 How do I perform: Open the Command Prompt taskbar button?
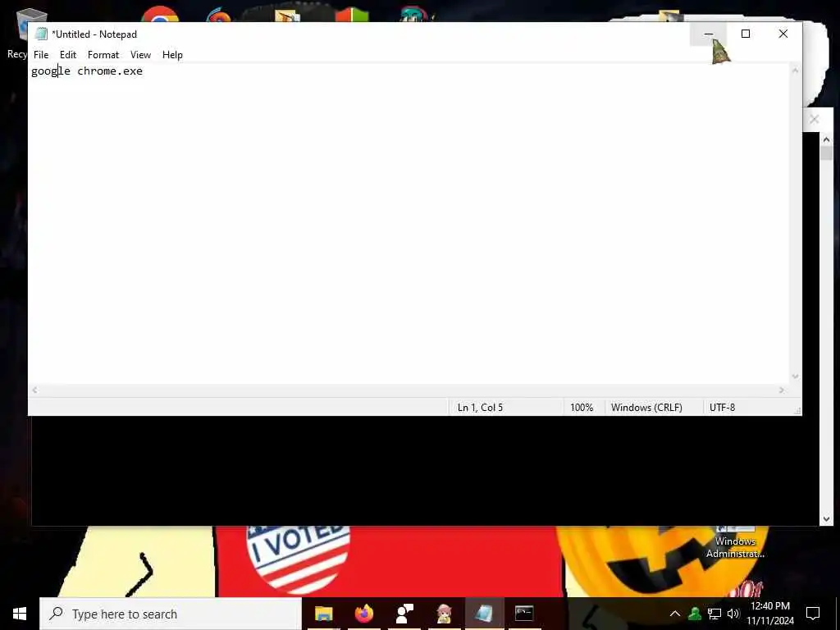pyautogui.click(x=524, y=614)
